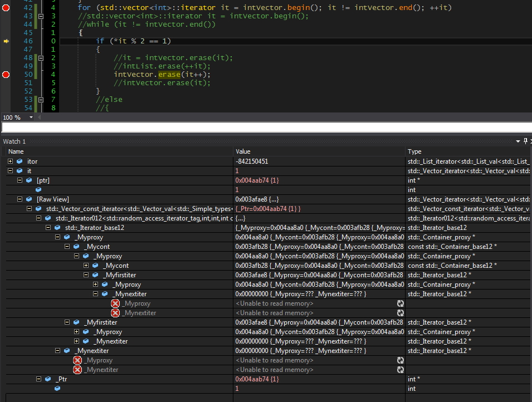This screenshot has width=532, height=402.
Task: Click the error icon on the first unreadable _Mynextiter row
Action: pyautogui.click(x=115, y=313)
